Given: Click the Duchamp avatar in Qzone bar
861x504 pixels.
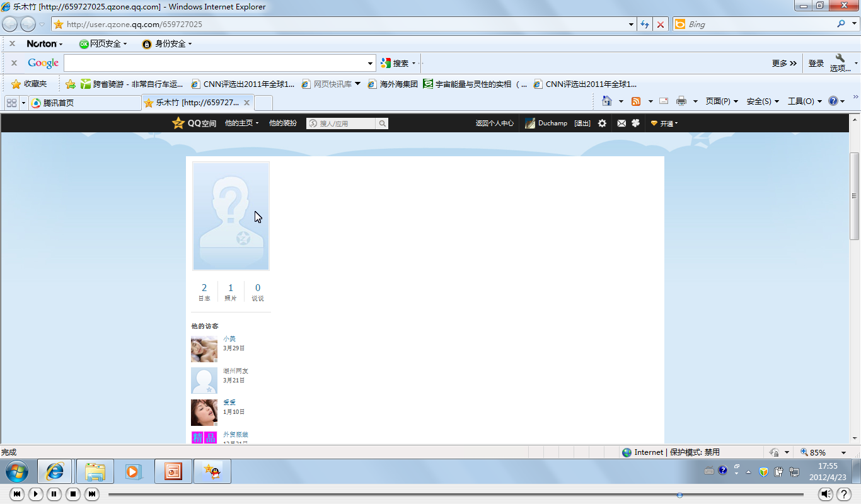Looking at the screenshot, I should coord(530,123).
